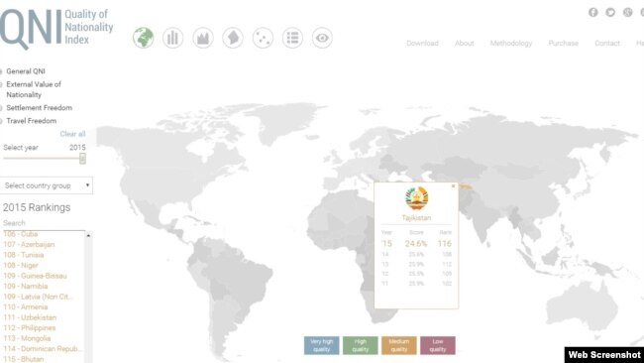Image resolution: width=644 pixels, height=363 pixels.
Task: Click the rankings Search input field
Action: point(43,223)
